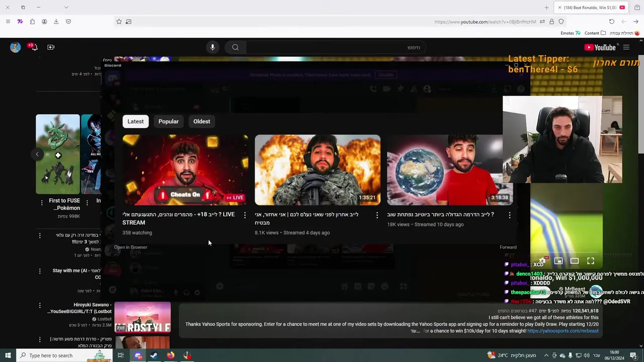Open options for Hiroyuki Sawano video
The image size is (644, 362).
pos(40,305)
